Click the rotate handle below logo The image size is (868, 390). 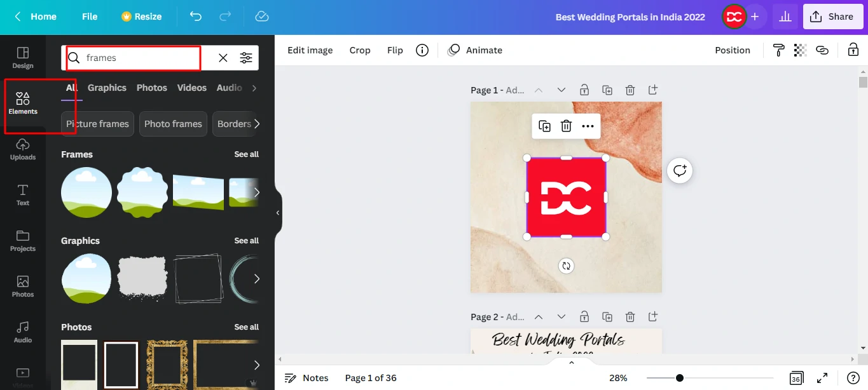click(566, 266)
